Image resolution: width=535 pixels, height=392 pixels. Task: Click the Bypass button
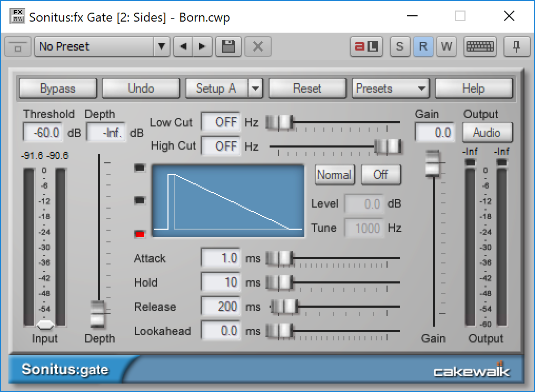pos(57,88)
